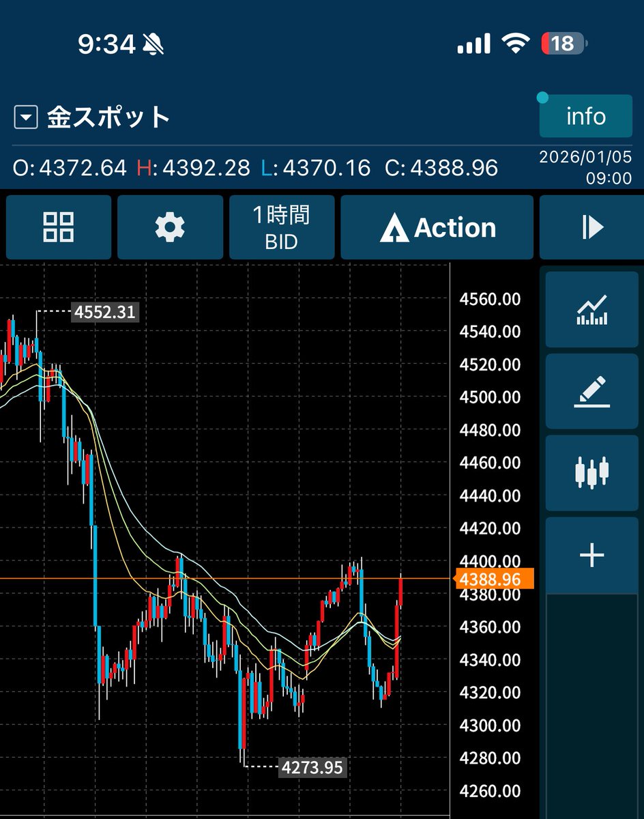
Task: Select the 4273.95 low price label
Action: pyautogui.click(x=312, y=767)
